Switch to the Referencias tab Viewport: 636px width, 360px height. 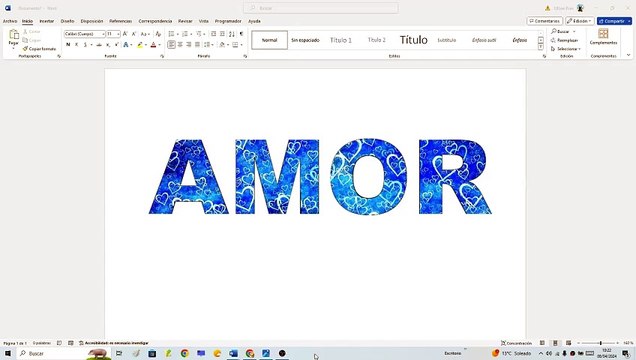[120, 21]
